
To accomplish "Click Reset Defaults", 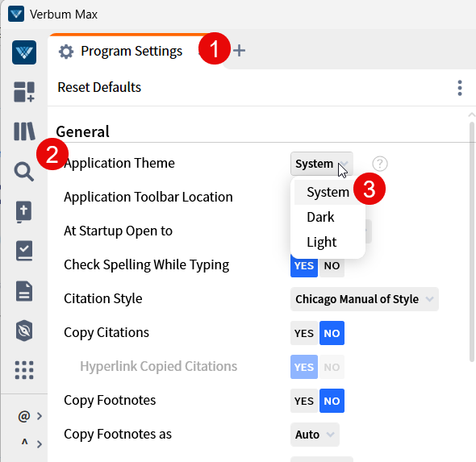I will pos(99,87).
